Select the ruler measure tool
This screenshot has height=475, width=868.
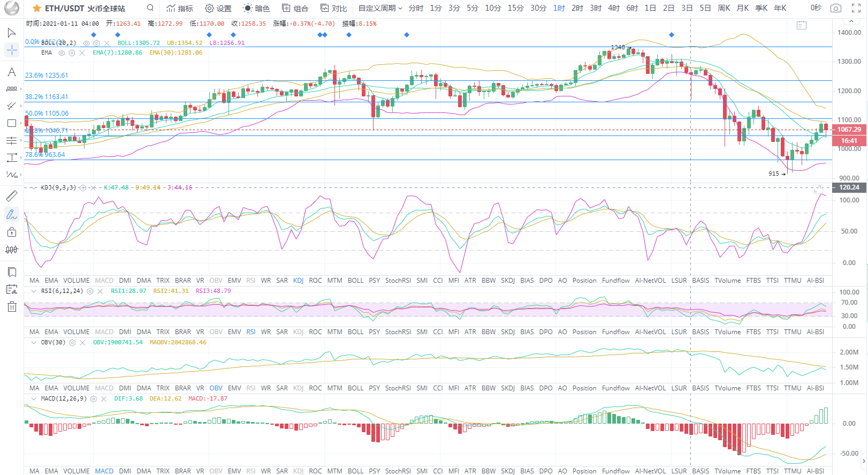pos(12,196)
